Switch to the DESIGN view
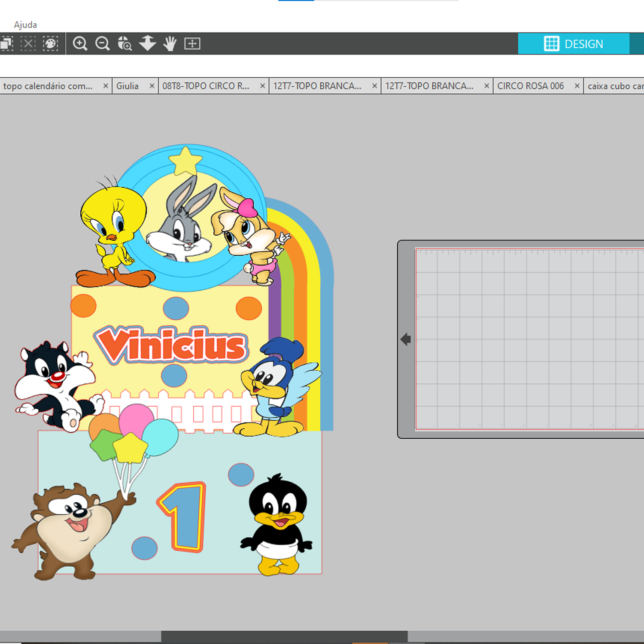The image size is (644, 644). (584, 43)
